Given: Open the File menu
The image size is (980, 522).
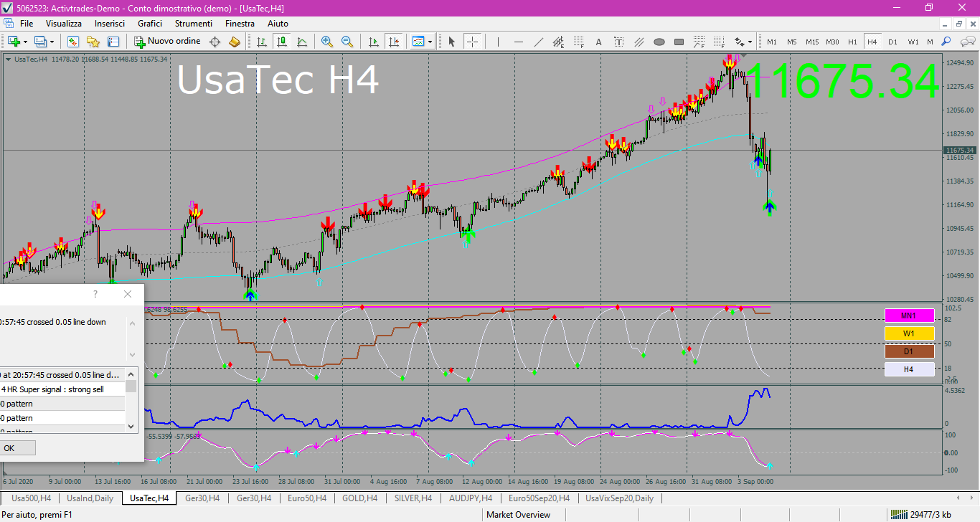Looking at the screenshot, I should [27, 24].
